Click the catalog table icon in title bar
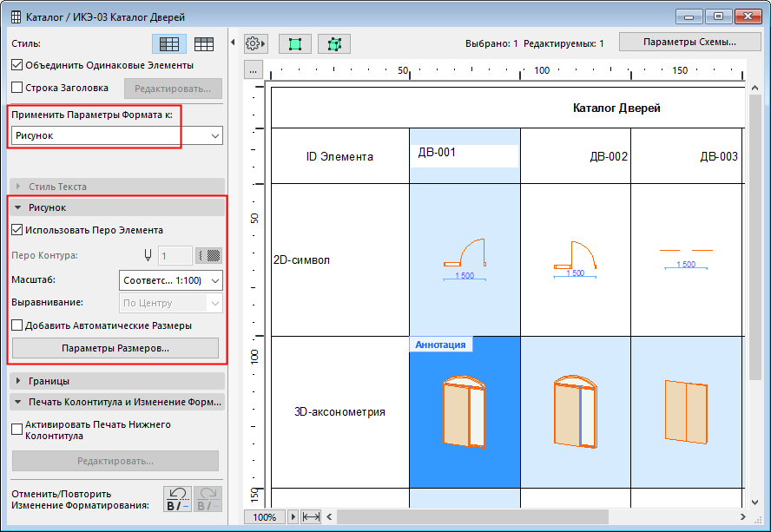The height and width of the screenshot is (532, 771). pos(16,17)
